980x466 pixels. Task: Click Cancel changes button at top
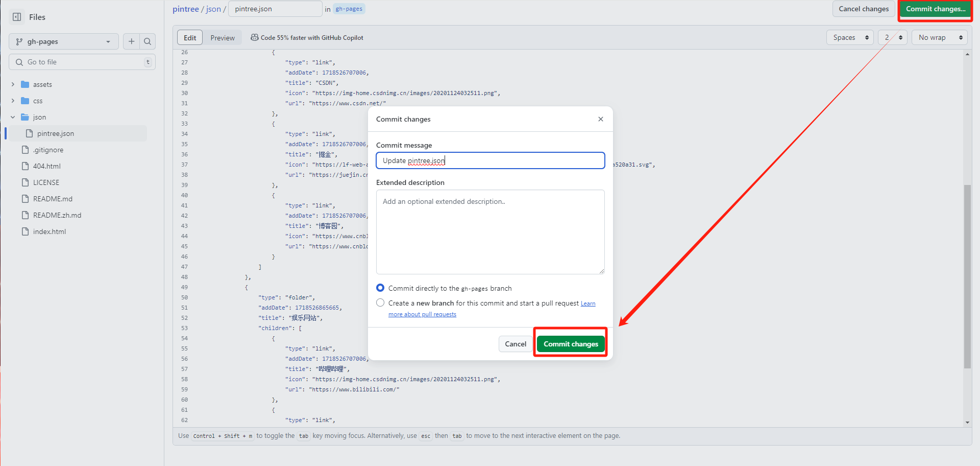tap(864, 9)
